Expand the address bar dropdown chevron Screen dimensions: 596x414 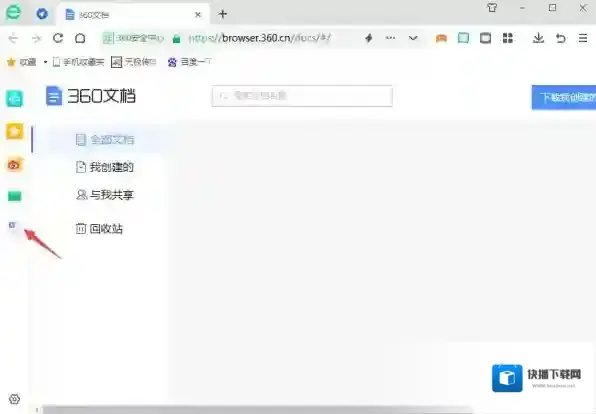[413, 38]
